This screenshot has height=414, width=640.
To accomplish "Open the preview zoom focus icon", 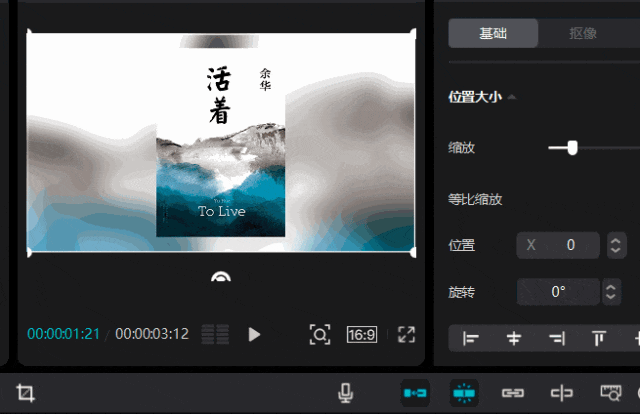I will (x=320, y=334).
